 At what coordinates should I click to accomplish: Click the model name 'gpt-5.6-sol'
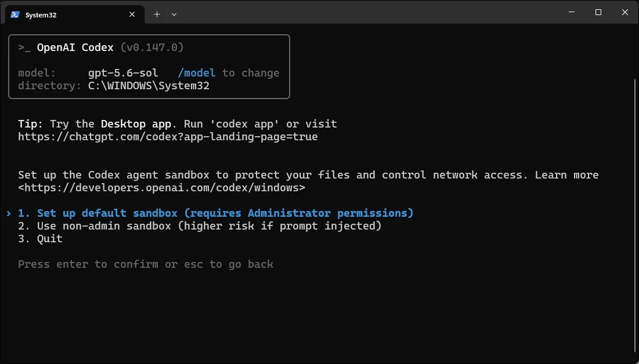tap(123, 73)
